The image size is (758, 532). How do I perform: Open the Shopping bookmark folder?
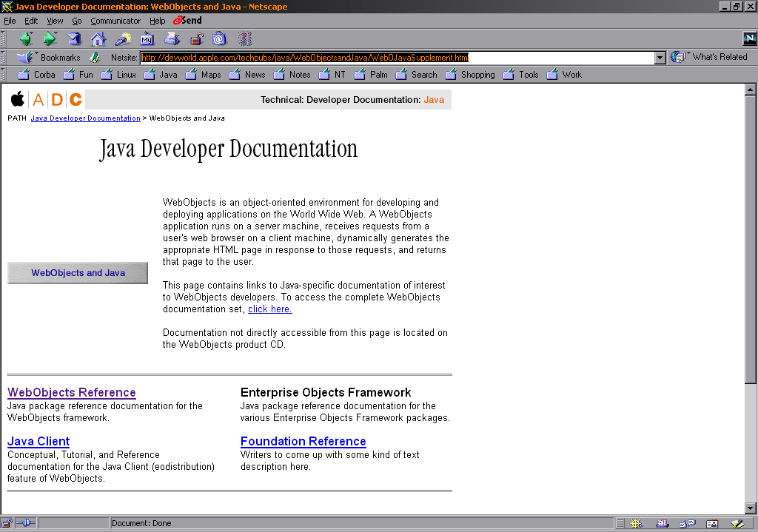click(x=470, y=75)
